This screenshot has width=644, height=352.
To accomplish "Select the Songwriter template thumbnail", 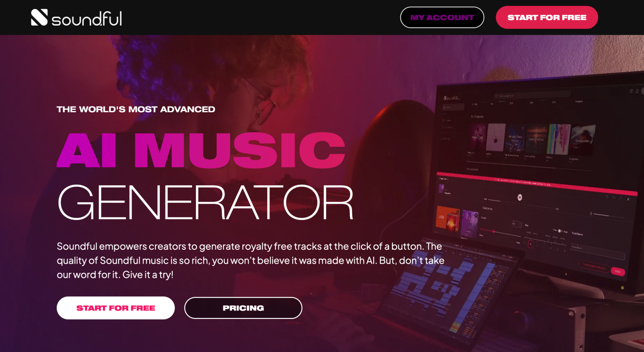I will click(583, 140).
